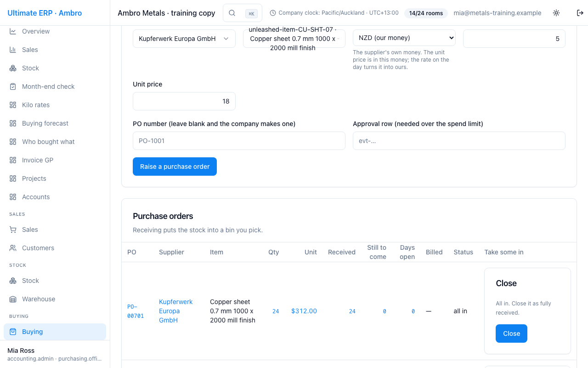Click the Customers people icon

[13, 248]
